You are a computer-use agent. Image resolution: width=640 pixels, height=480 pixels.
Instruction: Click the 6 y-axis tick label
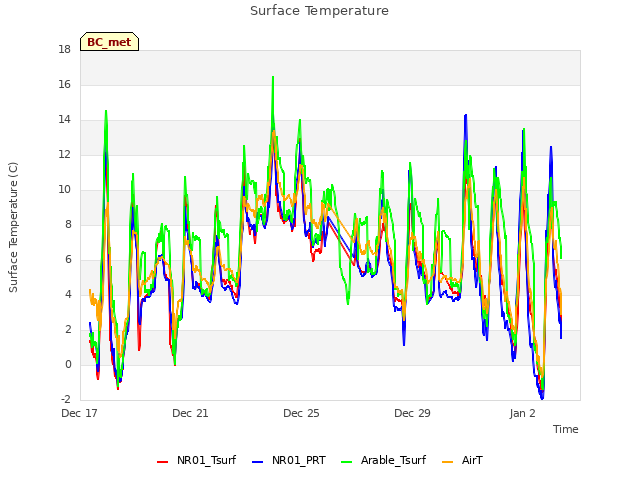68,260
